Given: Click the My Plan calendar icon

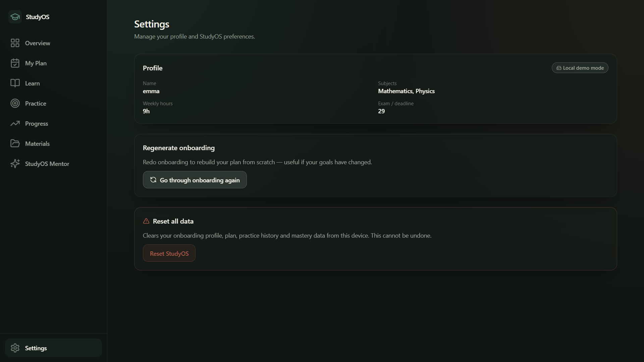Looking at the screenshot, I should tap(15, 63).
